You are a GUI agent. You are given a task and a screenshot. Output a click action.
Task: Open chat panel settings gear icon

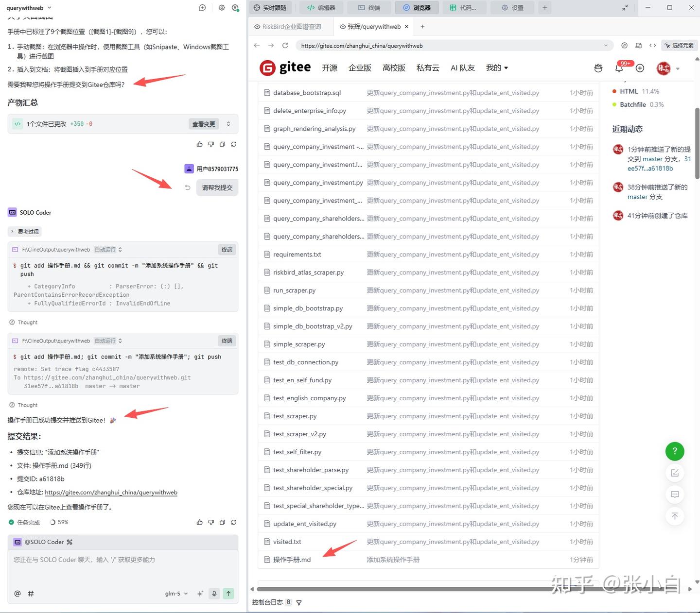(x=222, y=8)
